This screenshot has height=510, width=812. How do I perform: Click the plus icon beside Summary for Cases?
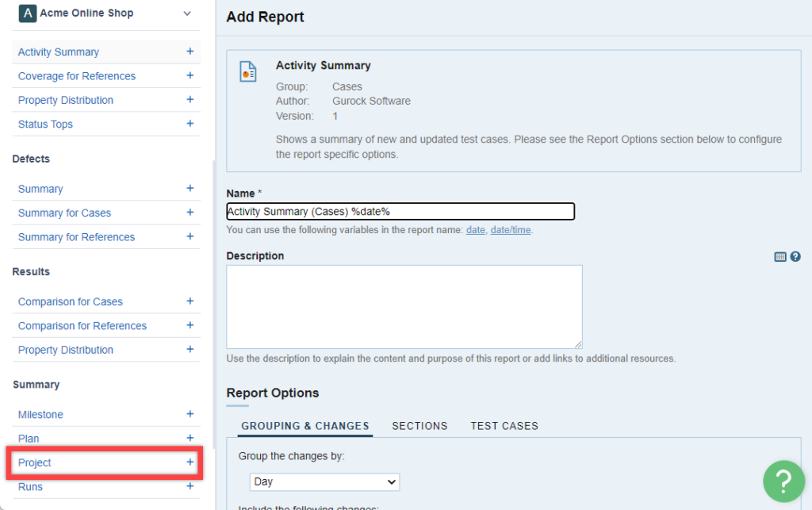(190, 213)
